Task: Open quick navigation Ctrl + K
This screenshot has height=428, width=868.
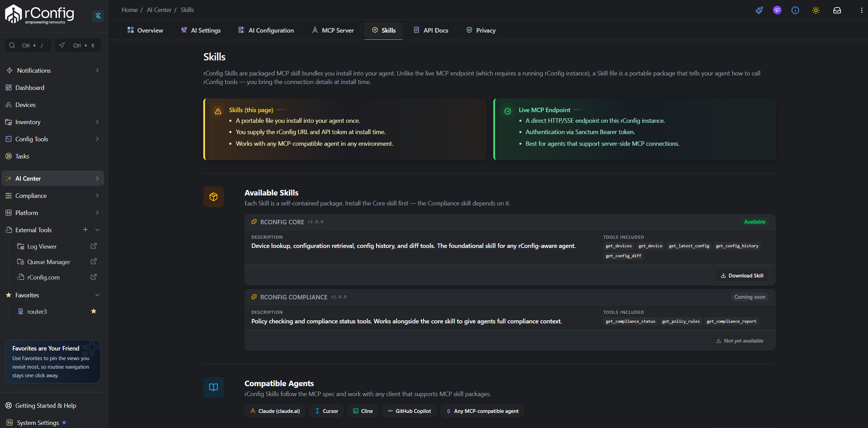Action: 78,45
